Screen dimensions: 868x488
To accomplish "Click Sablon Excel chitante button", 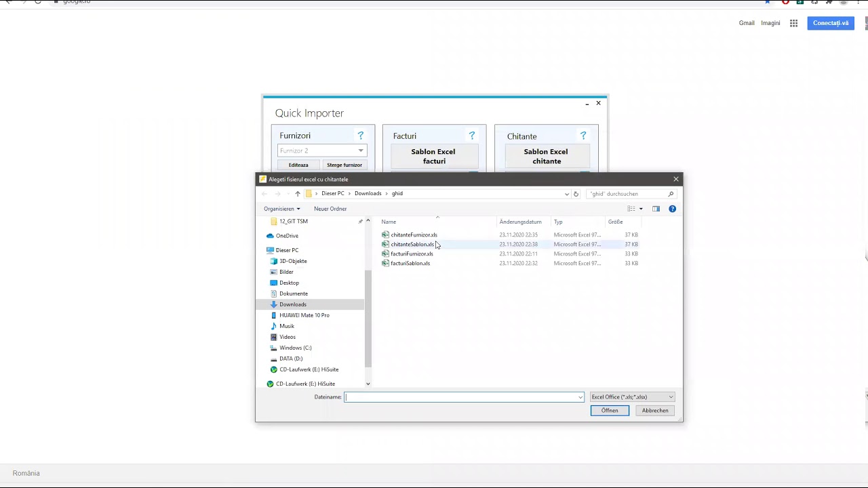I will pos(546,157).
